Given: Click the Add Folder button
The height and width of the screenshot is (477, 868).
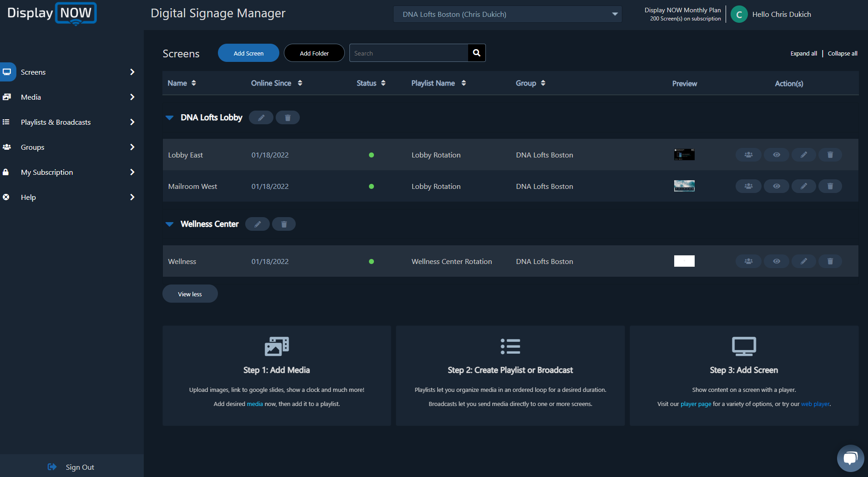Looking at the screenshot, I should (314, 53).
